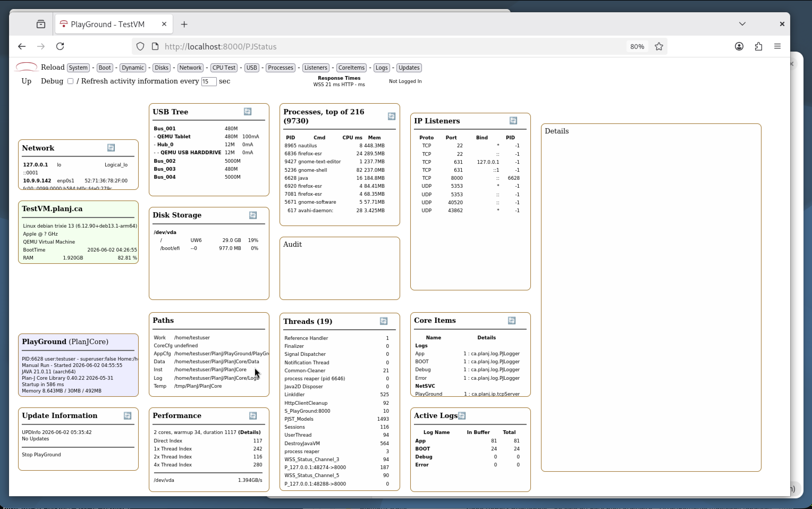Screen dimensions: 812x509
Task: Refresh the Update Information panel
Action: (x=128, y=416)
